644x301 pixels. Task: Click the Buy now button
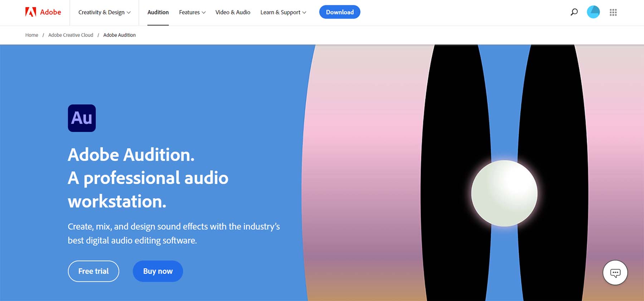point(158,271)
